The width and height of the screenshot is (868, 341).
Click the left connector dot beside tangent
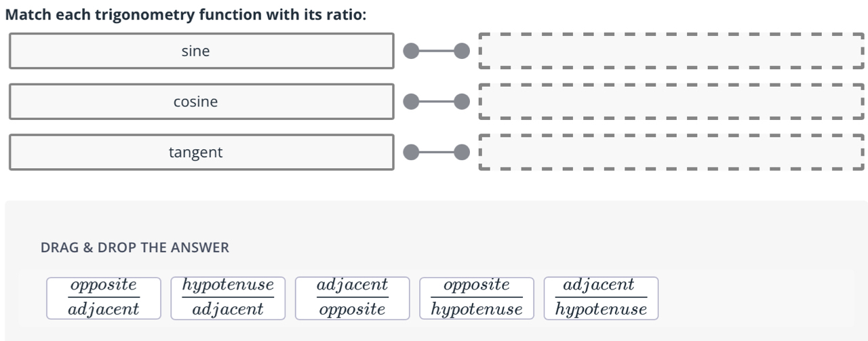point(411,153)
